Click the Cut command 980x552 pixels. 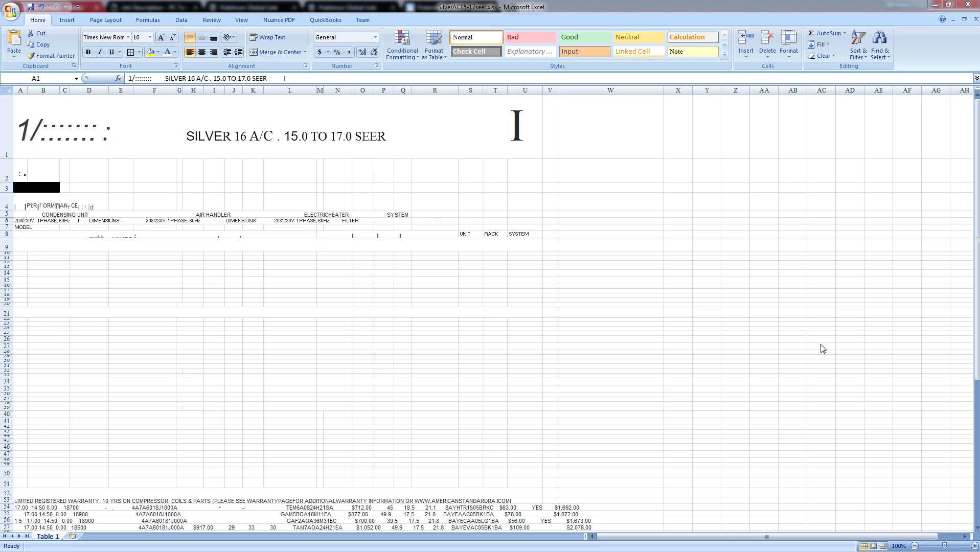pyautogui.click(x=36, y=33)
